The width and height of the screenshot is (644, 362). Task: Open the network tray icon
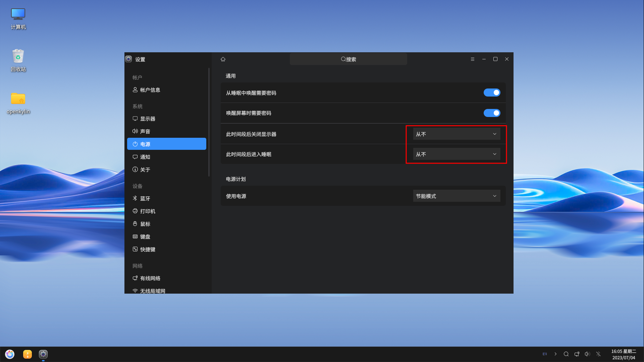pyautogui.click(x=577, y=354)
